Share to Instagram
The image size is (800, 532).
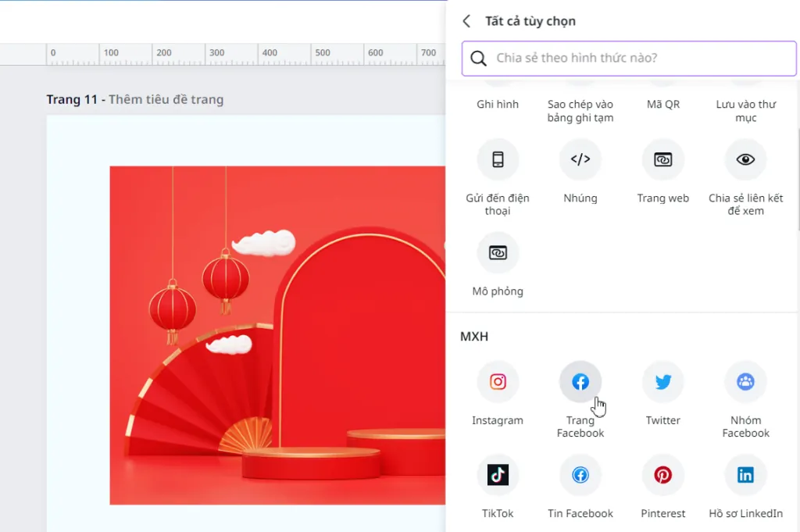pos(498,382)
